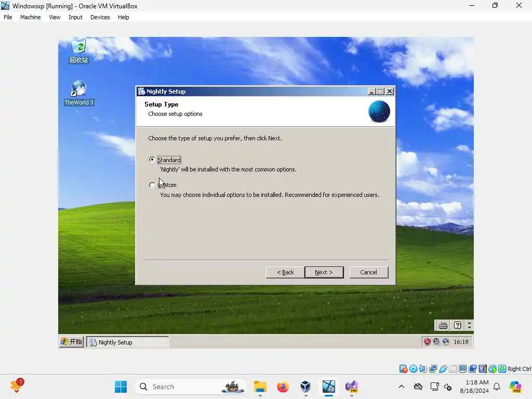Click the grey round XP tray icon
This screenshot has width=532, height=399.
coord(436,342)
